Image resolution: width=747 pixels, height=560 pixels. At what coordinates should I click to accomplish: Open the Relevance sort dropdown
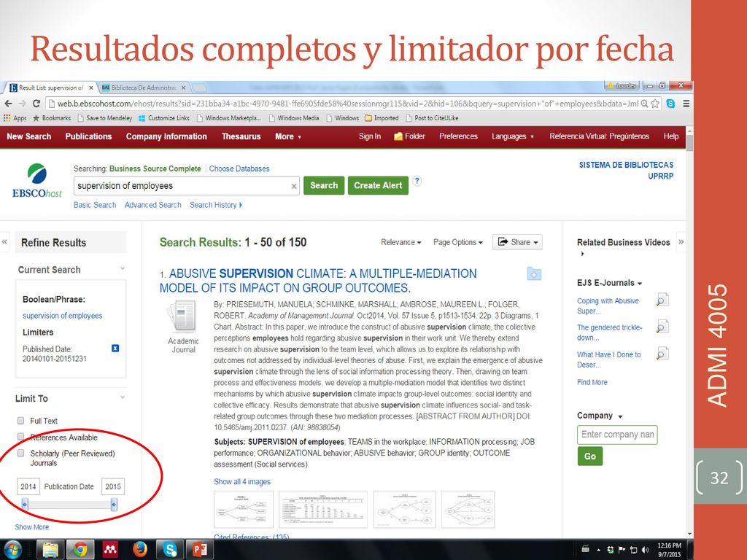(400, 242)
